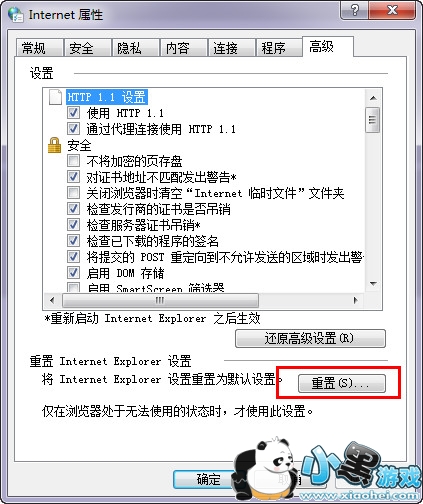Toggle 启用 DOM 存储 checkbox
This screenshot has height=504, width=423.
pos(73,273)
